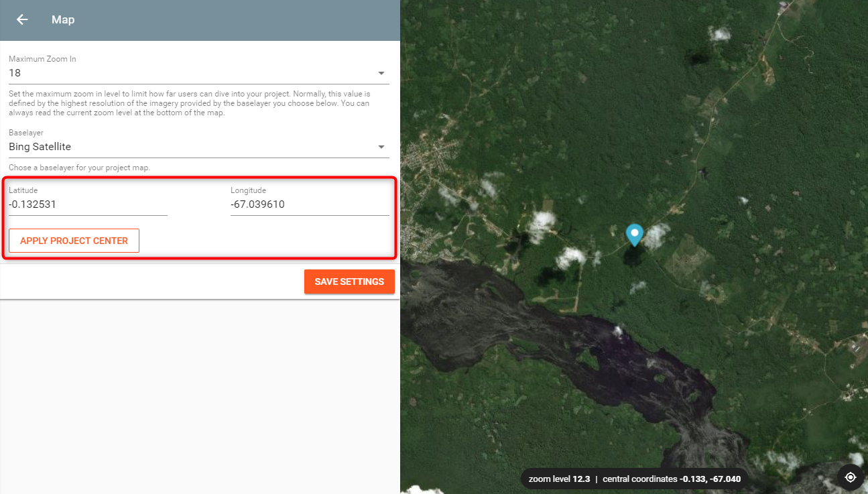The image size is (868, 494).
Task: Focus the Longitude input field
Action: coord(309,204)
